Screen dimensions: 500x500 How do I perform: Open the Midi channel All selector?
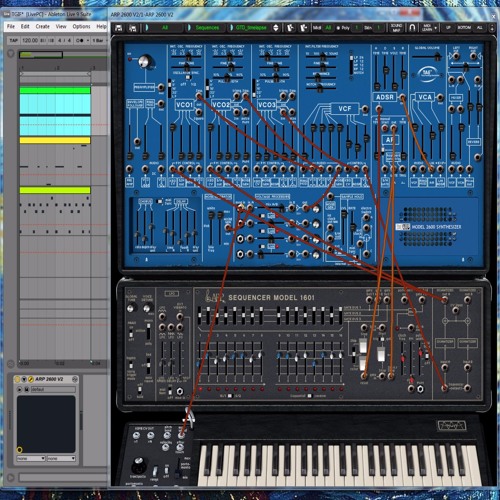tap(328, 28)
